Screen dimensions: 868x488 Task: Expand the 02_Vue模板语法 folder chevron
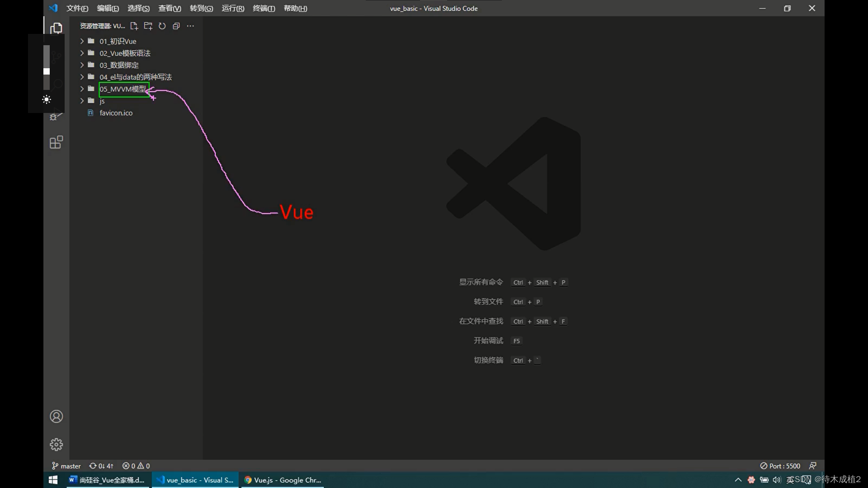click(82, 53)
